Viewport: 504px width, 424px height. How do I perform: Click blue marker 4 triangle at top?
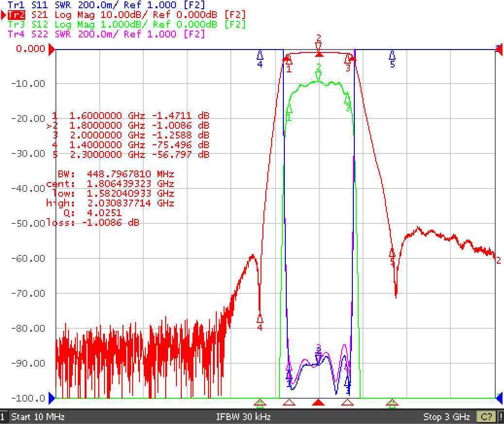[x=260, y=56]
